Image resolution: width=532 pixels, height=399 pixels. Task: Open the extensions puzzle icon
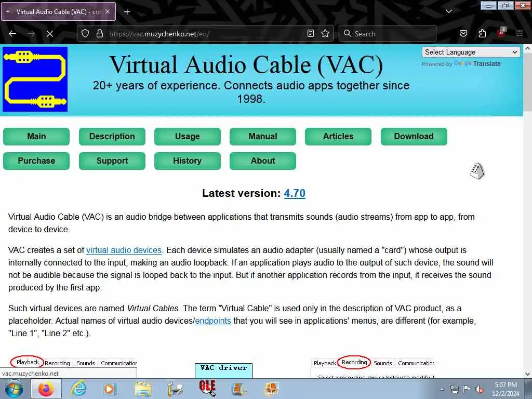click(x=482, y=34)
